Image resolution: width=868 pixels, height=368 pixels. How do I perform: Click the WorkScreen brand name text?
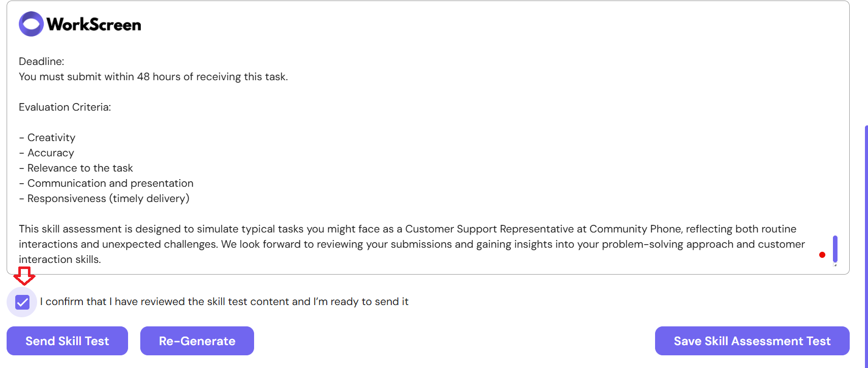[x=94, y=24]
